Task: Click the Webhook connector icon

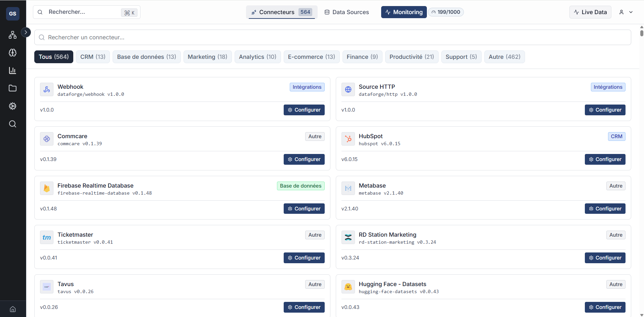Action: click(x=47, y=89)
